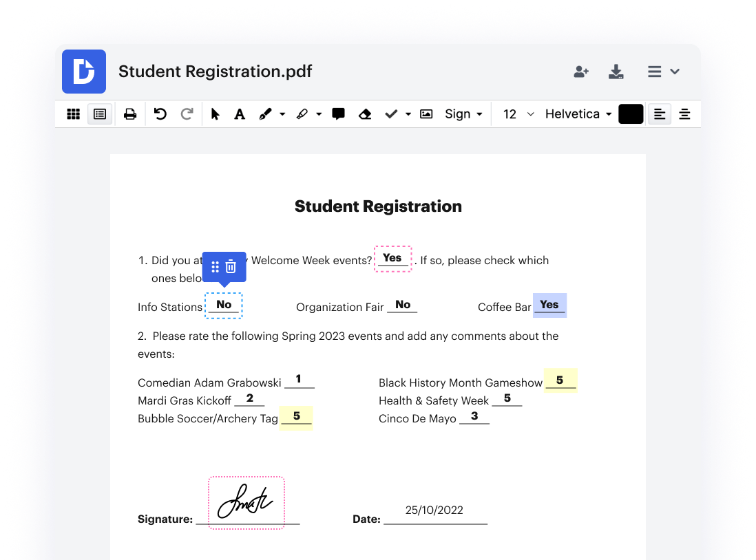Open the Comment annotation tool

tap(338, 114)
